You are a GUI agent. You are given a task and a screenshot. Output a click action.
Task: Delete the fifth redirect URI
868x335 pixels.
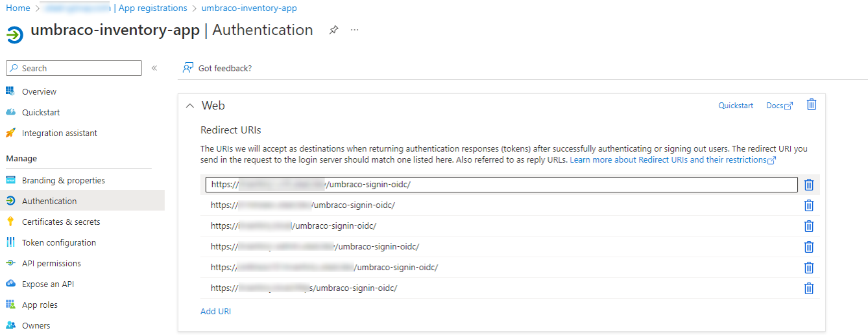tap(808, 268)
